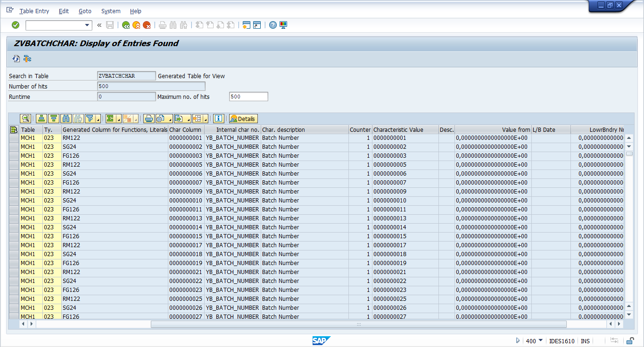
Task: Click the padlock icon in status bar
Action: click(x=630, y=341)
